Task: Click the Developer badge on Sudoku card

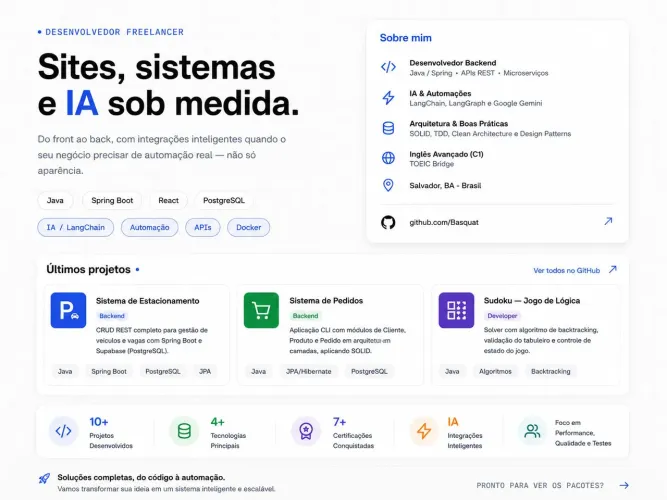Action: (x=502, y=316)
